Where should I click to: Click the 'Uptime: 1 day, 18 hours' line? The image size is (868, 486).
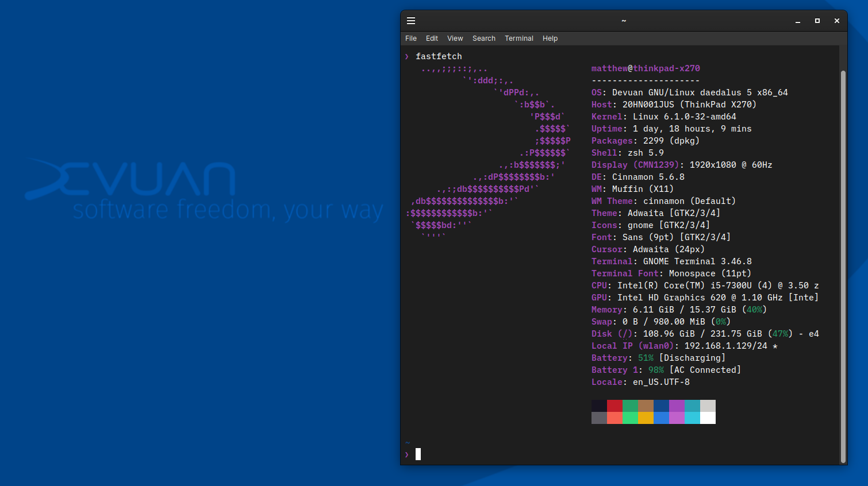tap(671, 129)
